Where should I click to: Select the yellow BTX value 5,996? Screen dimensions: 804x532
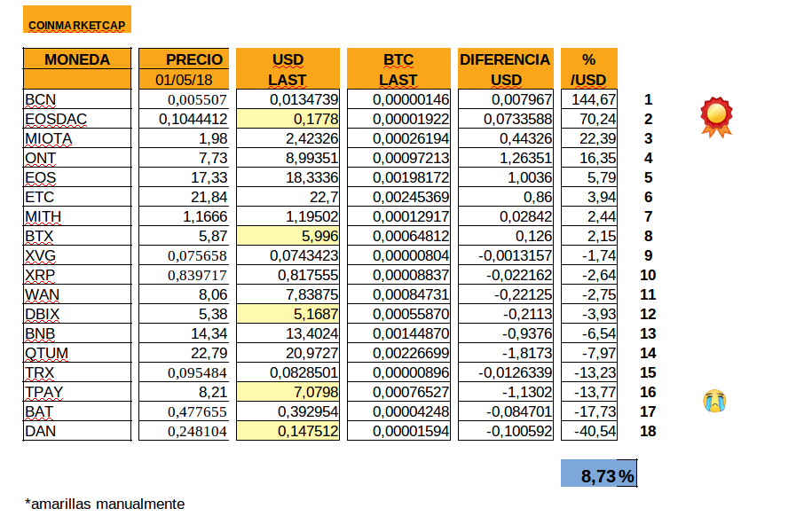click(x=288, y=236)
